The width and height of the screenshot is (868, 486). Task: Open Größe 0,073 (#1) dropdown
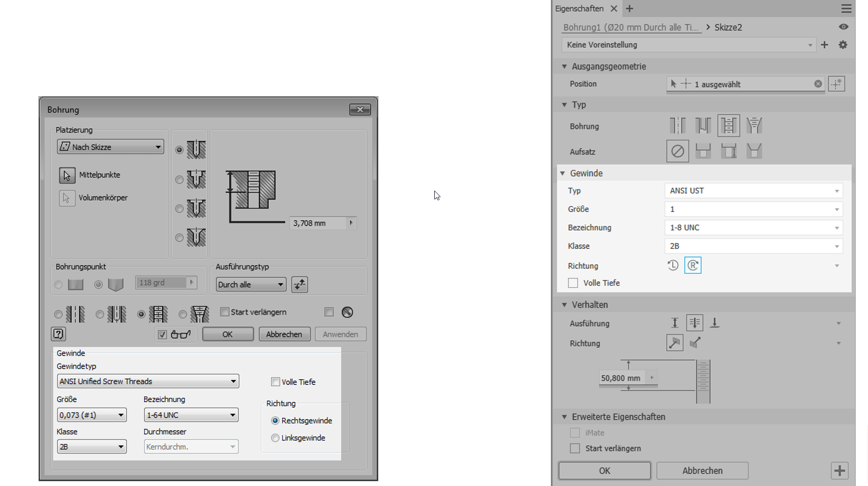tap(92, 415)
